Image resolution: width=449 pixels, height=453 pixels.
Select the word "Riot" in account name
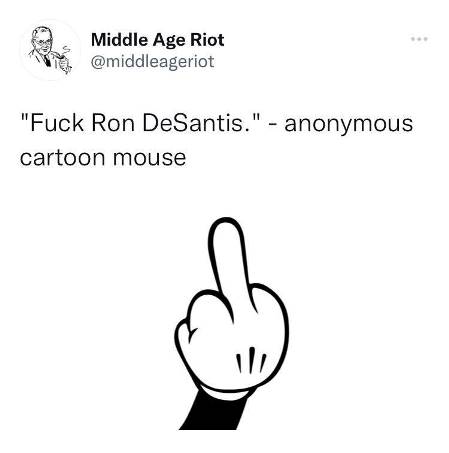(x=207, y=40)
